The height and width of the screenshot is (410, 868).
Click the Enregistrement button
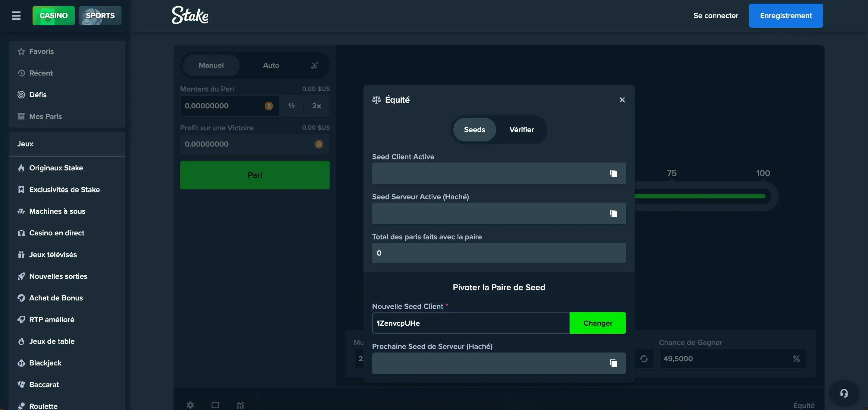786,15
